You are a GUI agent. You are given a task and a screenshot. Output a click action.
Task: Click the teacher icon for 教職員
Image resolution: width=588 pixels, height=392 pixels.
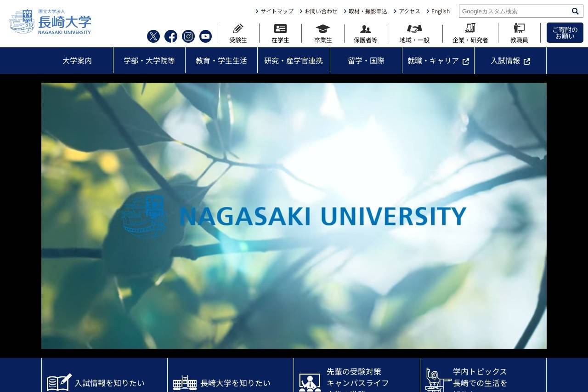point(519,28)
